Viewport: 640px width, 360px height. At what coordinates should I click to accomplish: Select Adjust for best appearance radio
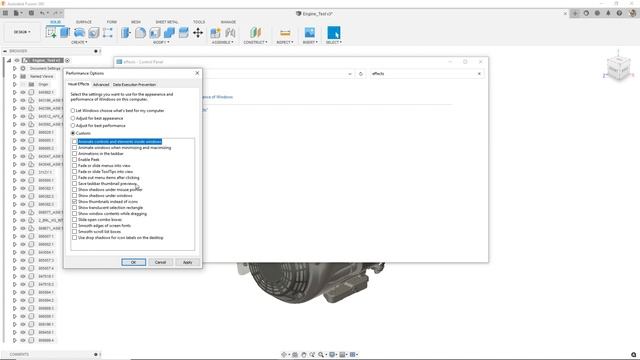pos(73,118)
